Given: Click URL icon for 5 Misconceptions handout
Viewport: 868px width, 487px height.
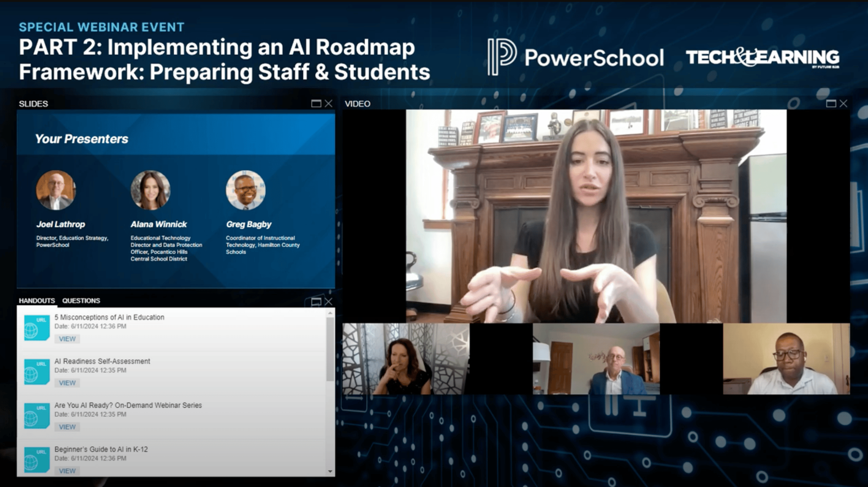Looking at the screenshot, I should coord(37,328).
